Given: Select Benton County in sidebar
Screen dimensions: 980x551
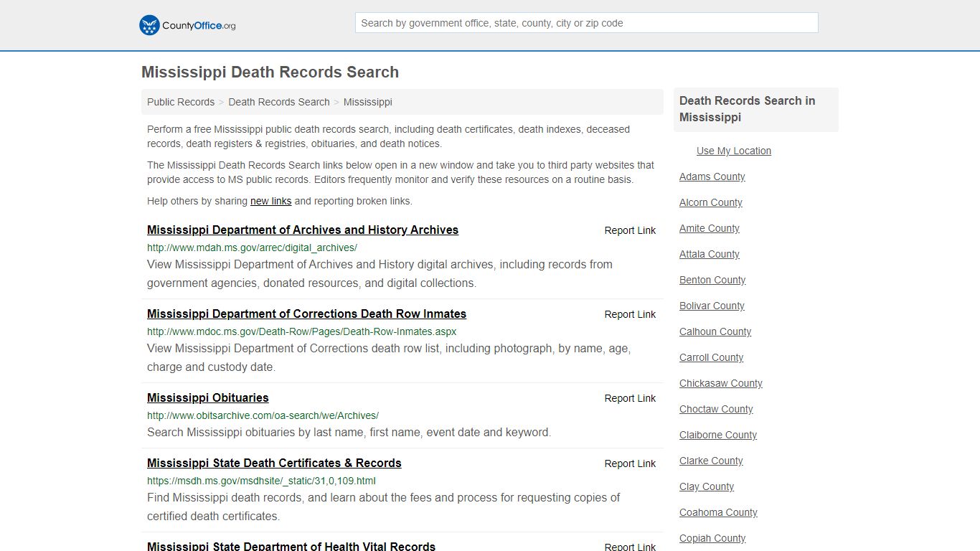Looking at the screenshot, I should coord(712,280).
